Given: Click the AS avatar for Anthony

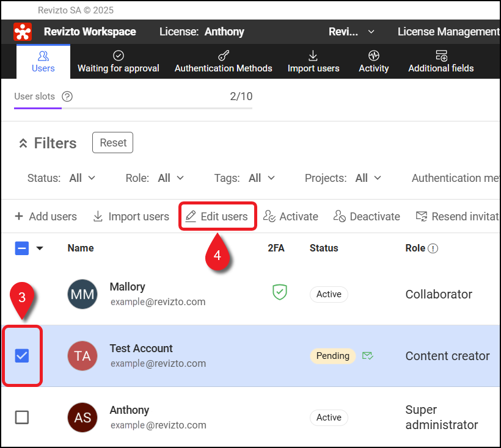Looking at the screenshot, I should [x=82, y=417].
